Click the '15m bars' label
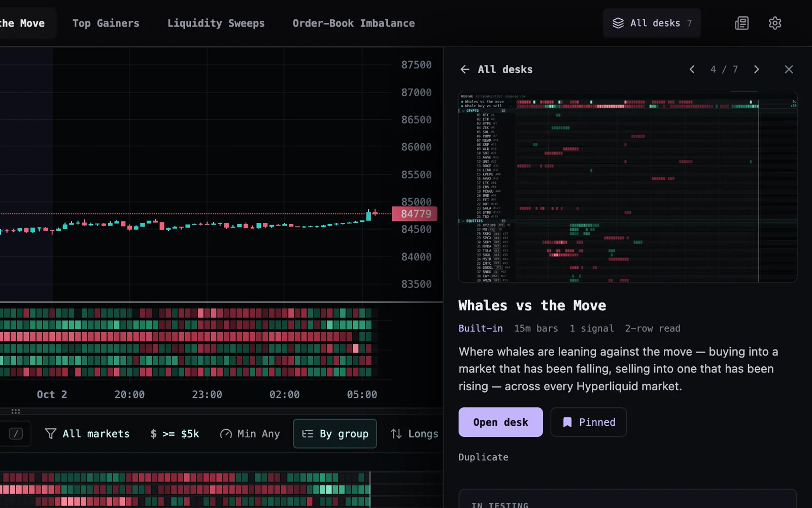Image resolution: width=812 pixels, height=508 pixels. click(x=536, y=329)
